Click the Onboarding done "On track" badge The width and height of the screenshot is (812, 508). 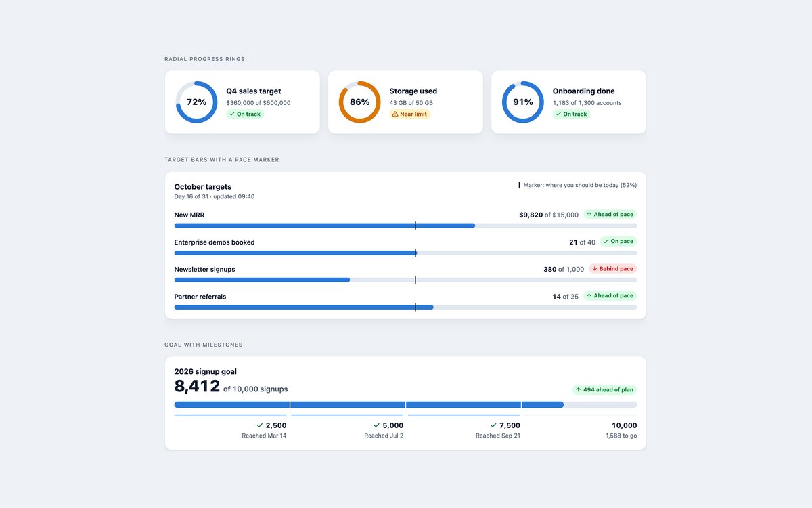571,114
